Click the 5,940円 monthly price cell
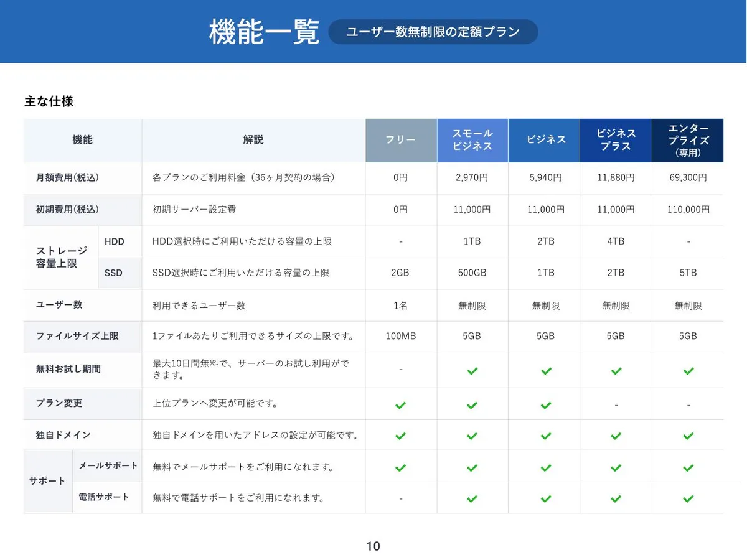Viewport: 747px width, 560px height. click(x=545, y=178)
